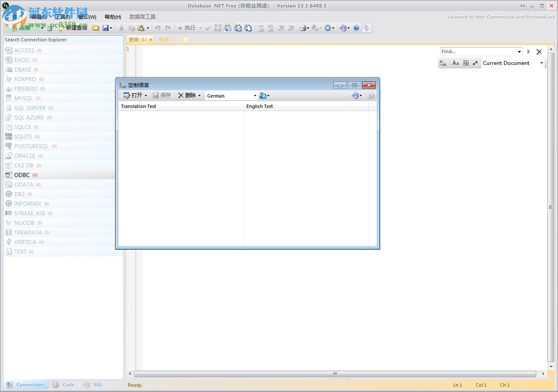
Task: Switch to the Code bottom tab
Action: (64, 385)
